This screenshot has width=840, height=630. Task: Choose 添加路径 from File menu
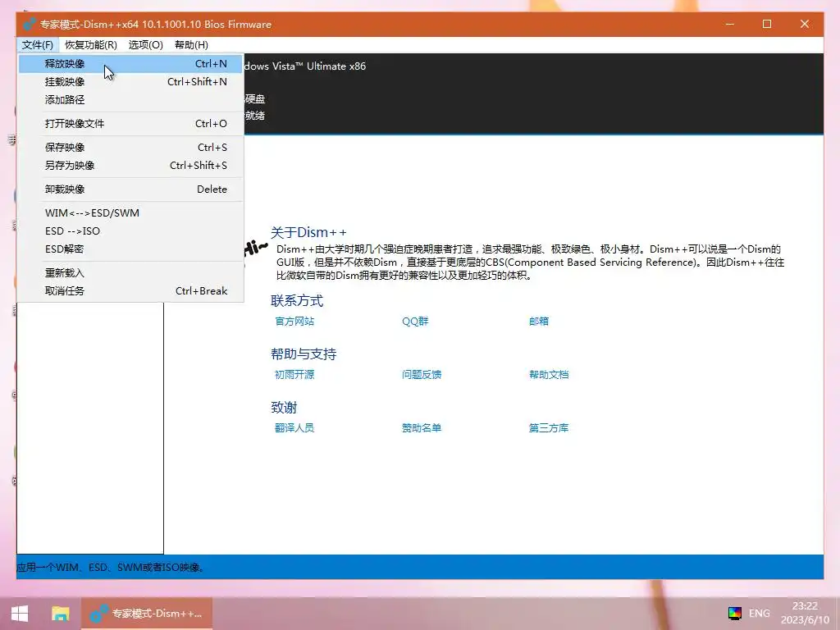(130, 99)
